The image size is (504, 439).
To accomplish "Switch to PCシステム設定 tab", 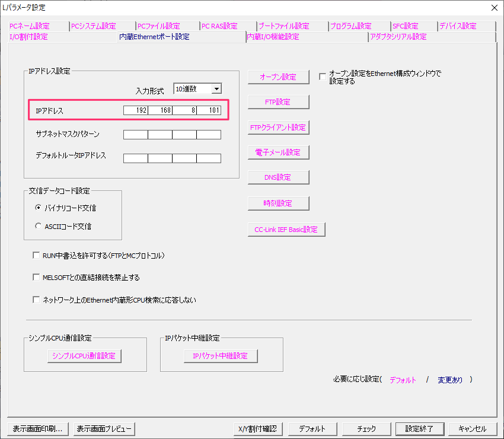I will coord(93,26).
